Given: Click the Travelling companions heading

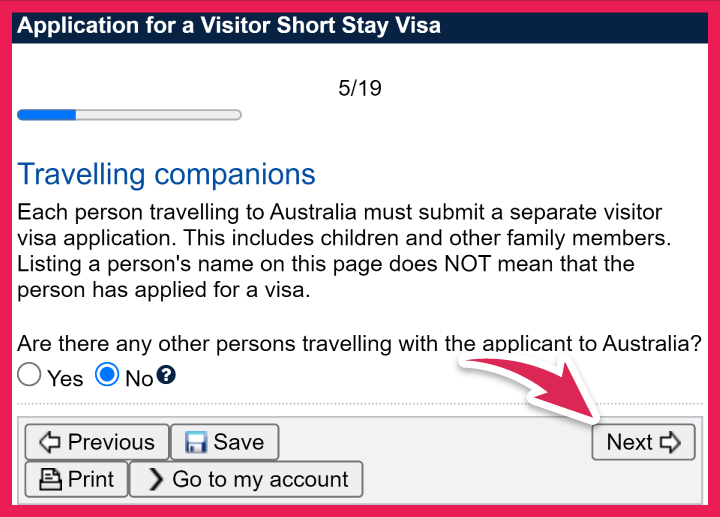Looking at the screenshot, I should 167,174.
